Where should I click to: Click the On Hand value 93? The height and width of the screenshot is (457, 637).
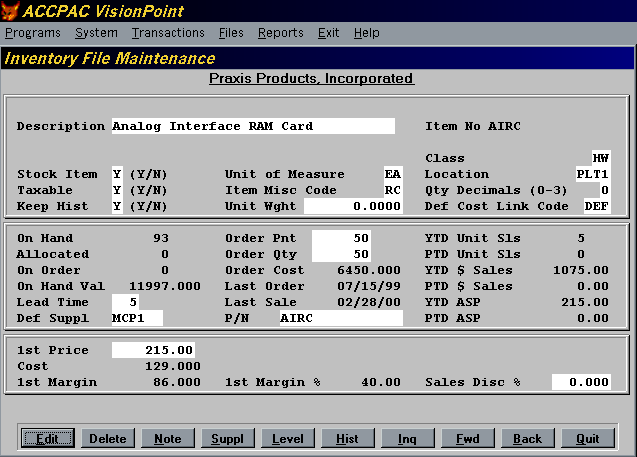(161, 238)
